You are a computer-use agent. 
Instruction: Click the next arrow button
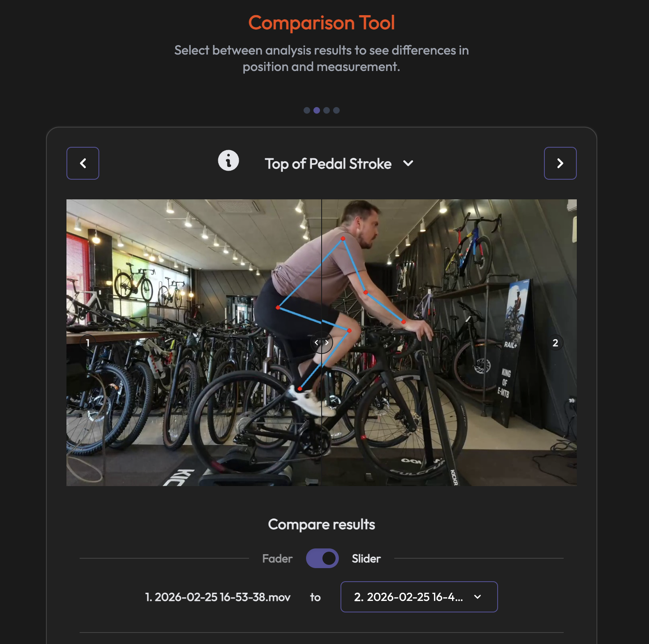[560, 163]
